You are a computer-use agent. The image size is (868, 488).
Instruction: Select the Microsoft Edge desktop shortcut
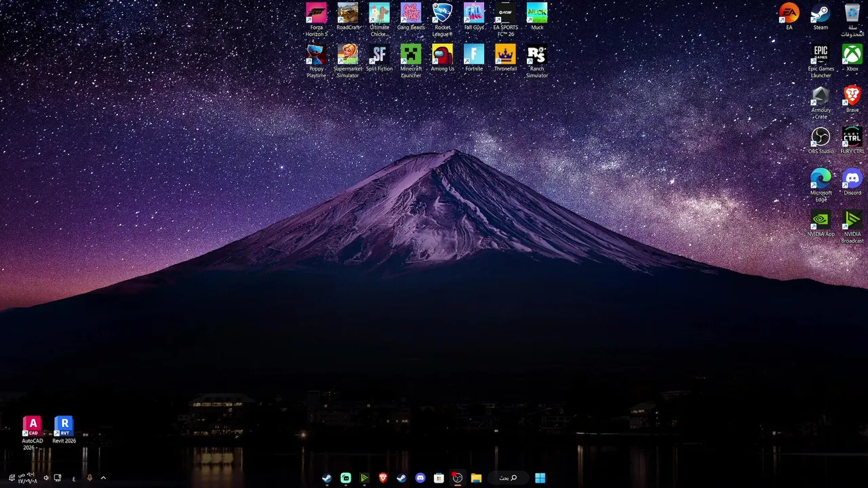click(821, 186)
